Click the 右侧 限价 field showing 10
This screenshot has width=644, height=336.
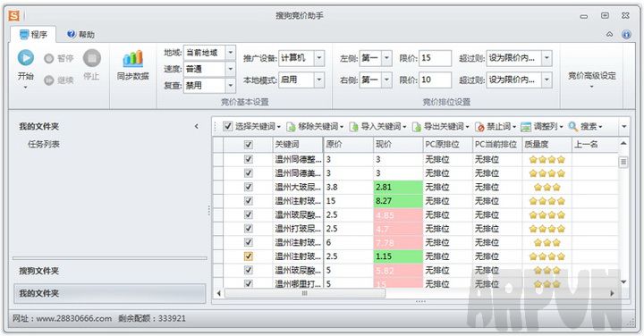tap(435, 80)
